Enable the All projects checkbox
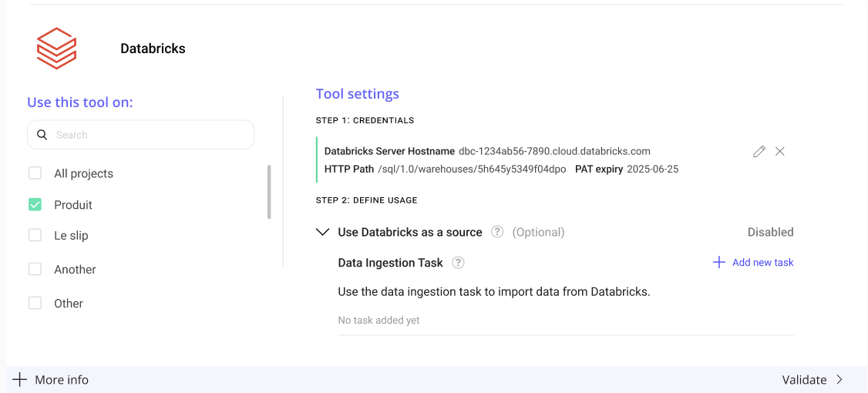The width and height of the screenshot is (868, 393). coord(35,173)
